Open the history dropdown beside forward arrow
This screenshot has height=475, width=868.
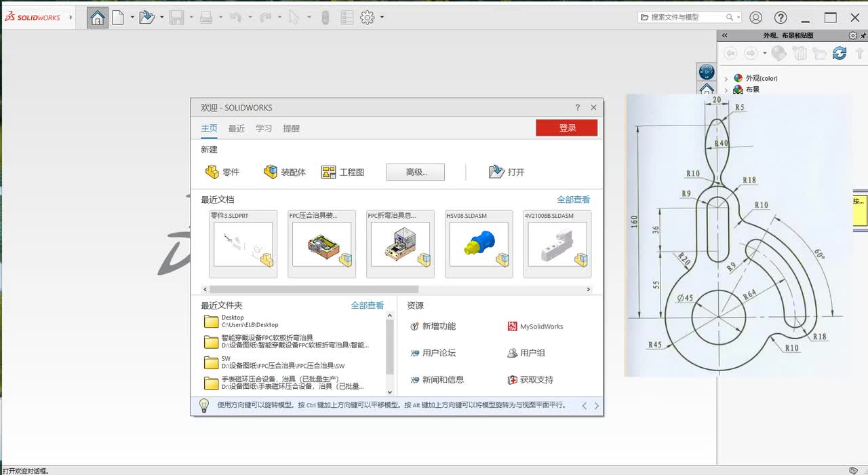764,53
